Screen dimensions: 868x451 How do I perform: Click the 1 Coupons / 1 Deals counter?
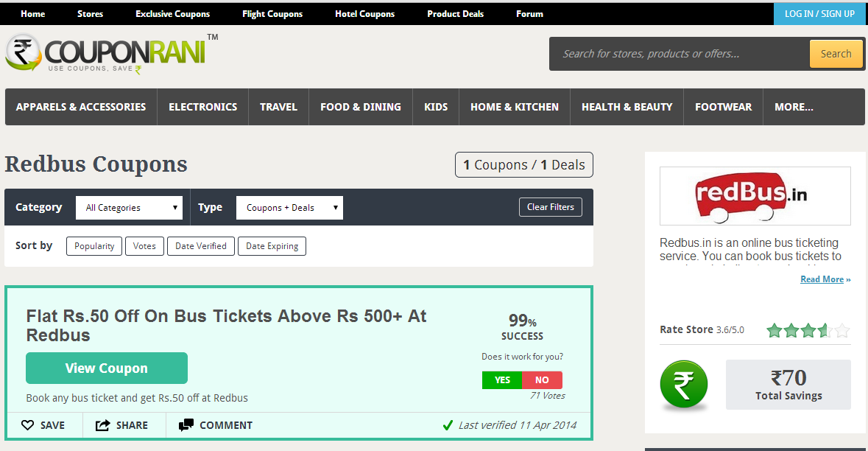(523, 164)
